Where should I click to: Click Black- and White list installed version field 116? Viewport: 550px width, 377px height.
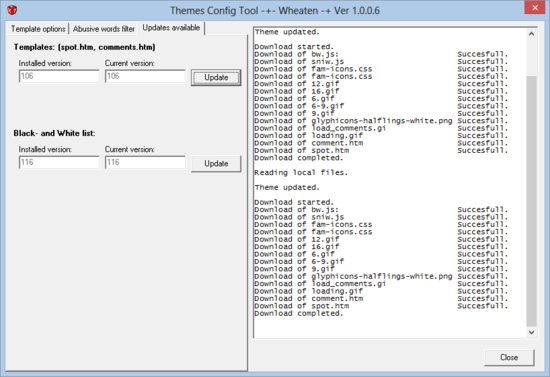(59, 162)
